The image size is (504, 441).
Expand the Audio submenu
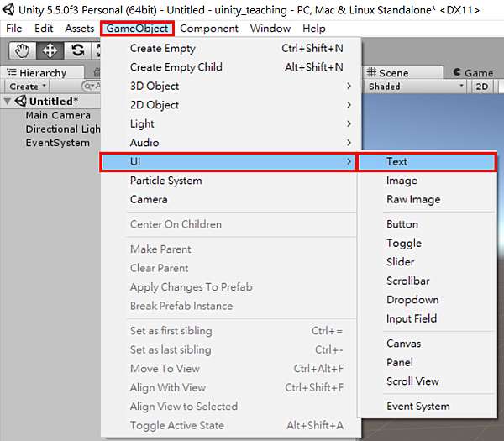(x=230, y=143)
